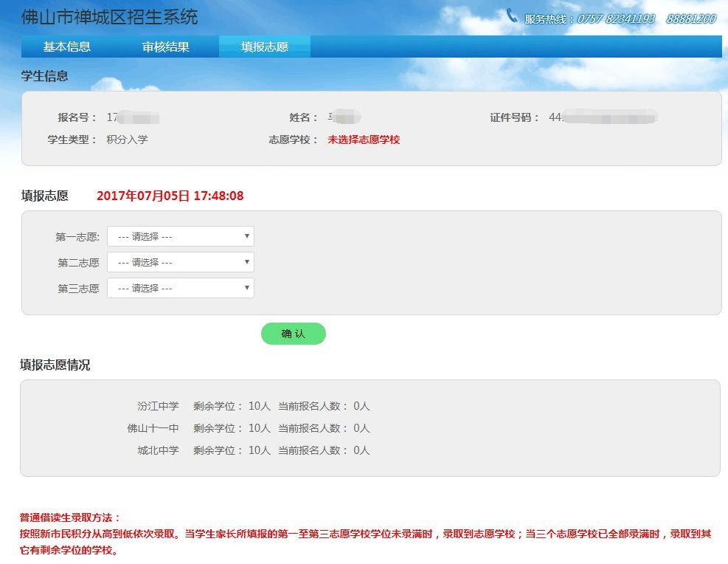Image resolution: width=728 pixels, height=564 pixels.
Task: Click the 佛山十一中 school row
Action: (x=249, y=428)
